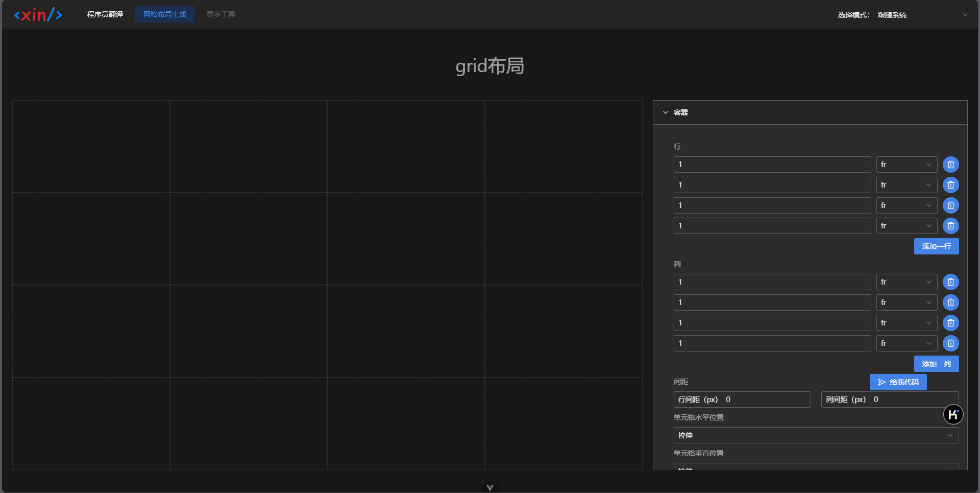Open unit dropdown for third row
980x493 pixels.
pos(906,205)
